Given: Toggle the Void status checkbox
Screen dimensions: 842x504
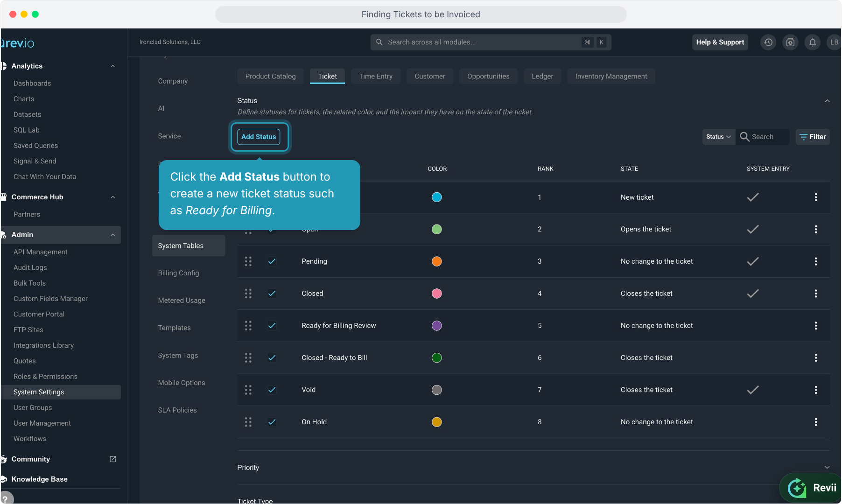Looking at the screenshot, I should click(x=272, y=390).
